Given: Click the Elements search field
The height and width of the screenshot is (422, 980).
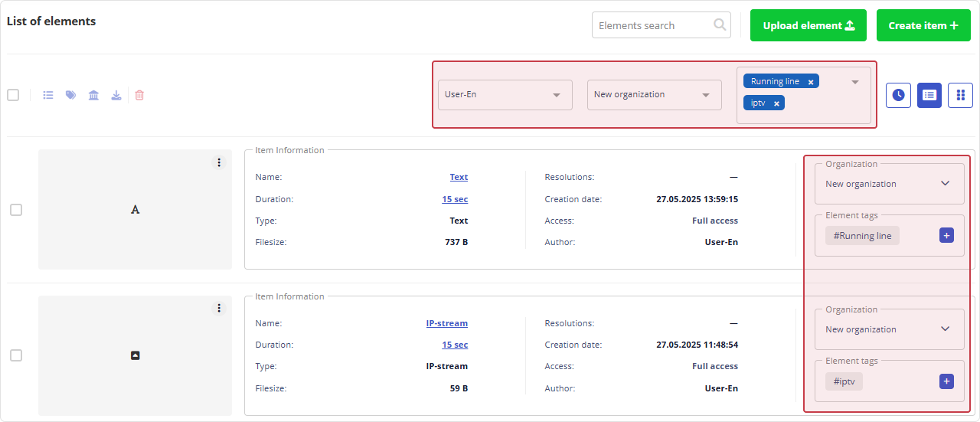Looking at the screenshot, I should (x=653, y=25).
